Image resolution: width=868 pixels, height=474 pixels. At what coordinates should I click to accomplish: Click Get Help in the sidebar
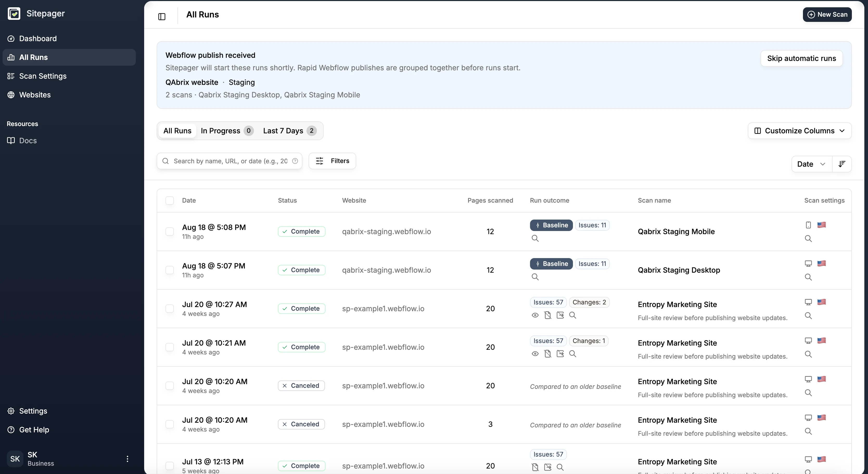click(69, 430)
